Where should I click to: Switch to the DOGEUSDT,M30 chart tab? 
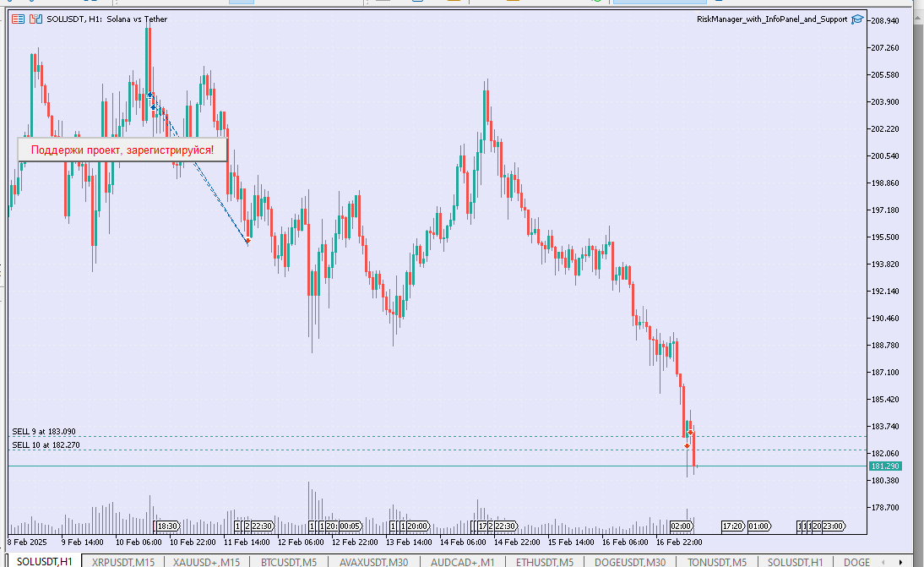click(632, 561)
